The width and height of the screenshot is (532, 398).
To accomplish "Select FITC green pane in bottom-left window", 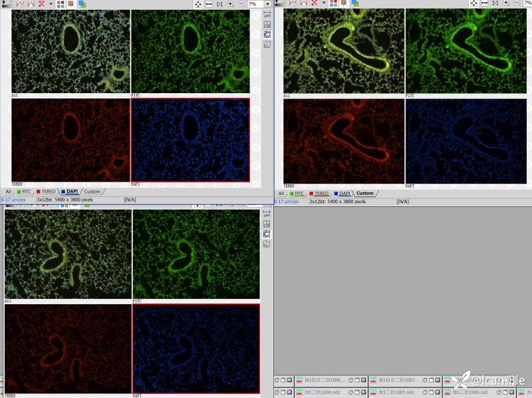I will (196, 254).
